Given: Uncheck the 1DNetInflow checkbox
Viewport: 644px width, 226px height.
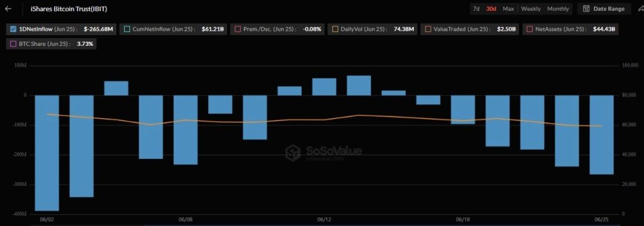Looking at the screenshot, I should (x=13, y=29).
